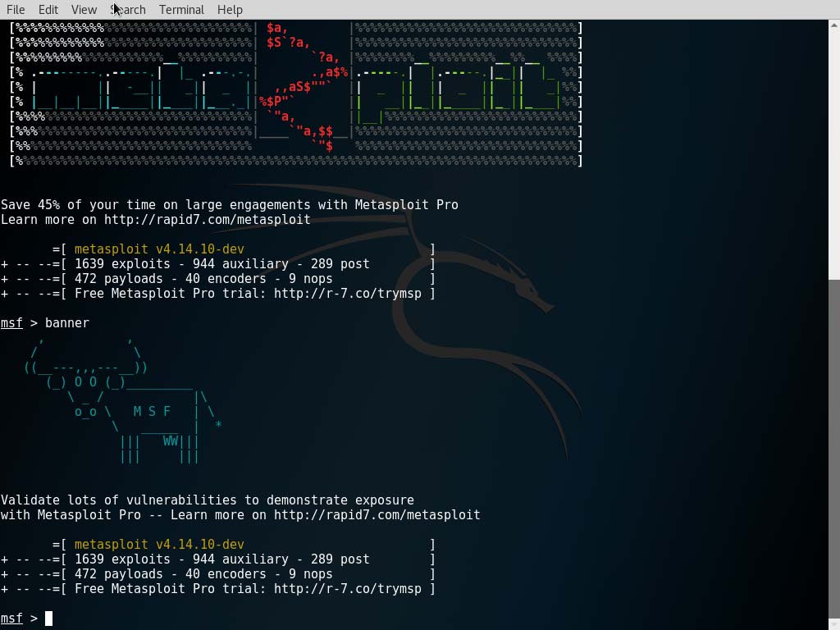Open the Help menu
The image size is (840, 630).
coord(230,10)
